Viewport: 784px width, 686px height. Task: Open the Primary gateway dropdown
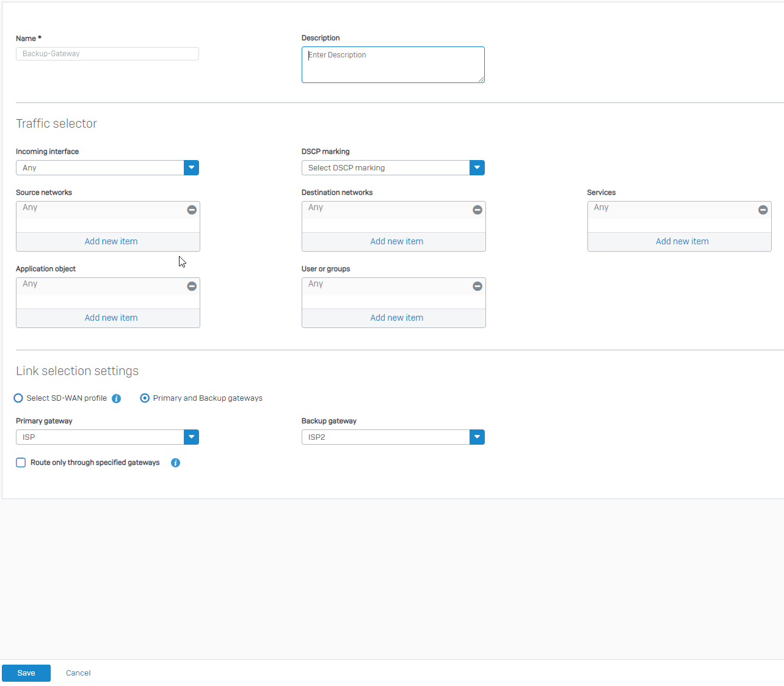(191, 437)
